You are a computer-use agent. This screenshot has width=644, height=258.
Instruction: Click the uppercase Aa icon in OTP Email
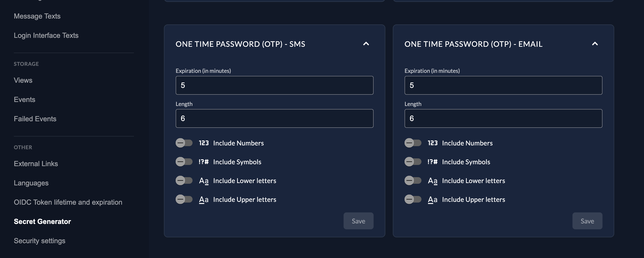tap(432, 200)
